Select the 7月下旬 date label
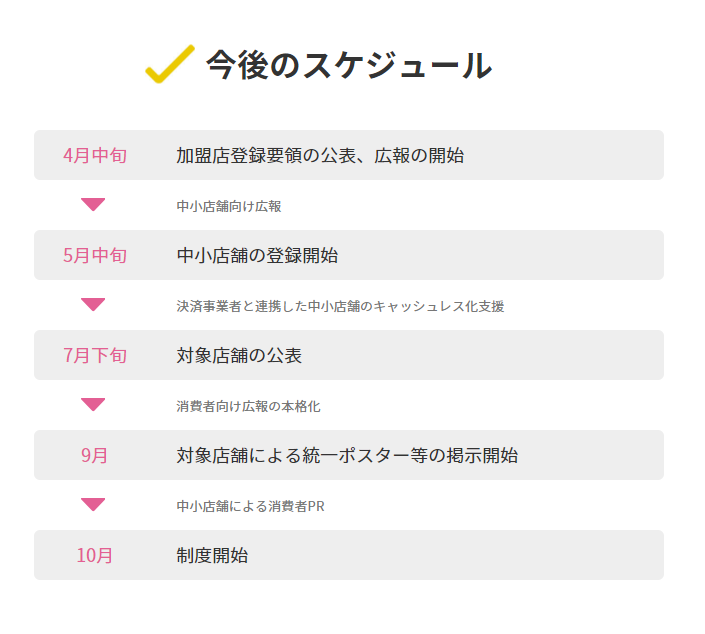705x634 pixels. tap(95, 355)
